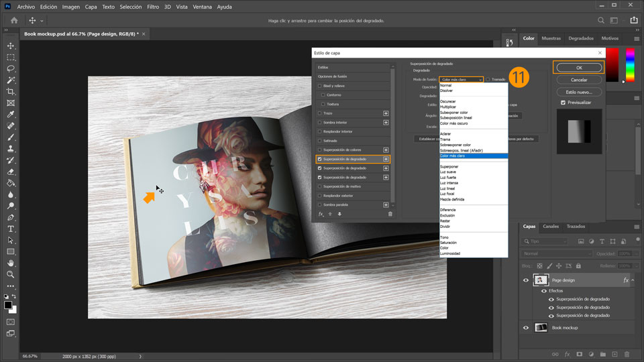Select the Spot Healing Brush tool
This screenshot has width=644, height=362.
[11, 126]
